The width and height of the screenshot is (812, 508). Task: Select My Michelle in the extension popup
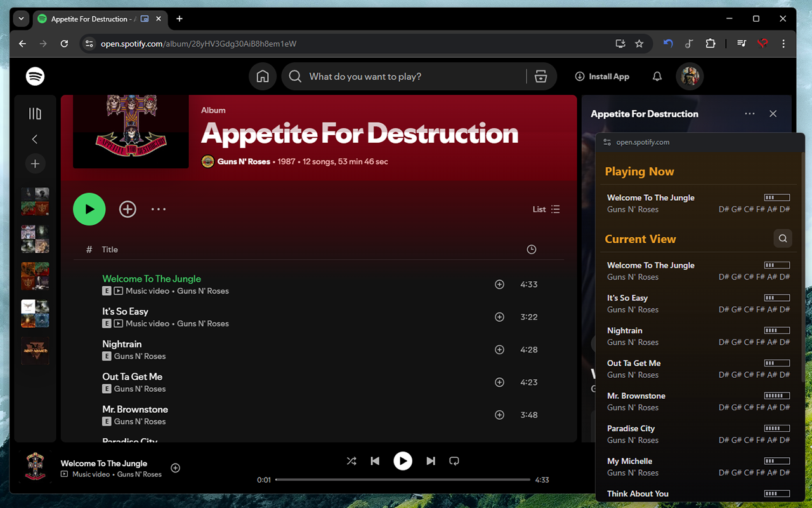[698, 467]
